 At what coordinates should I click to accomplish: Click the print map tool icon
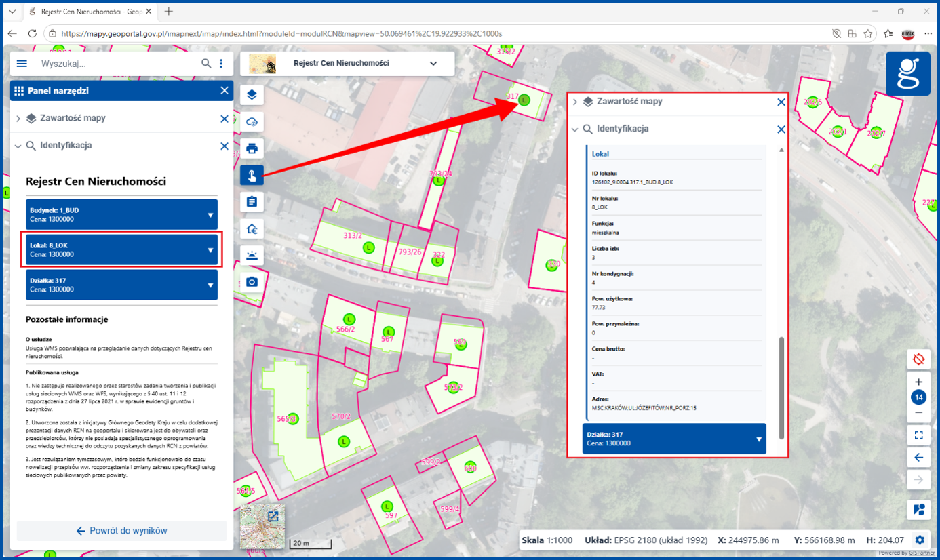(252, 148)
